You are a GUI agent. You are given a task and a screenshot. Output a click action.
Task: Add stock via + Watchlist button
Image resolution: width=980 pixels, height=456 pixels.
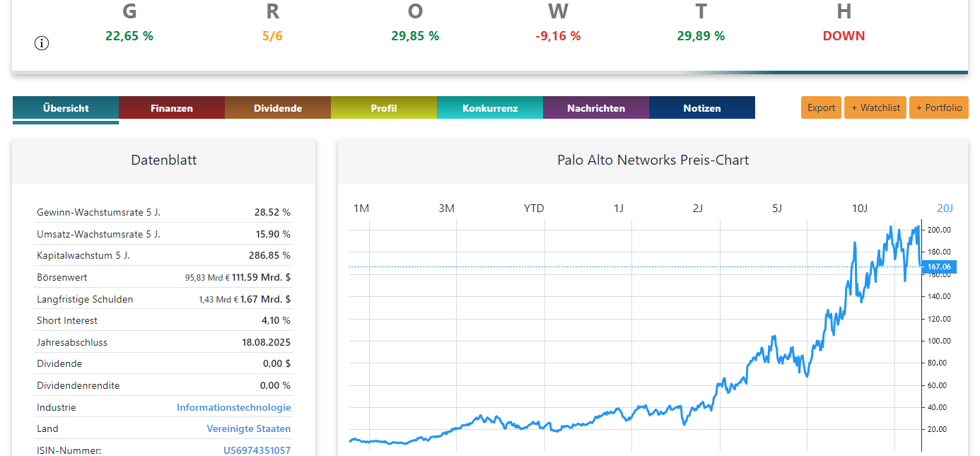pos(875,107)
